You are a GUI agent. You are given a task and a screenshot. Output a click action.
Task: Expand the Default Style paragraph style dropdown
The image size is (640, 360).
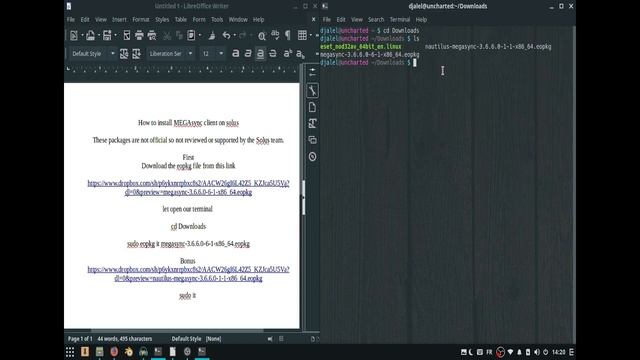113,53
